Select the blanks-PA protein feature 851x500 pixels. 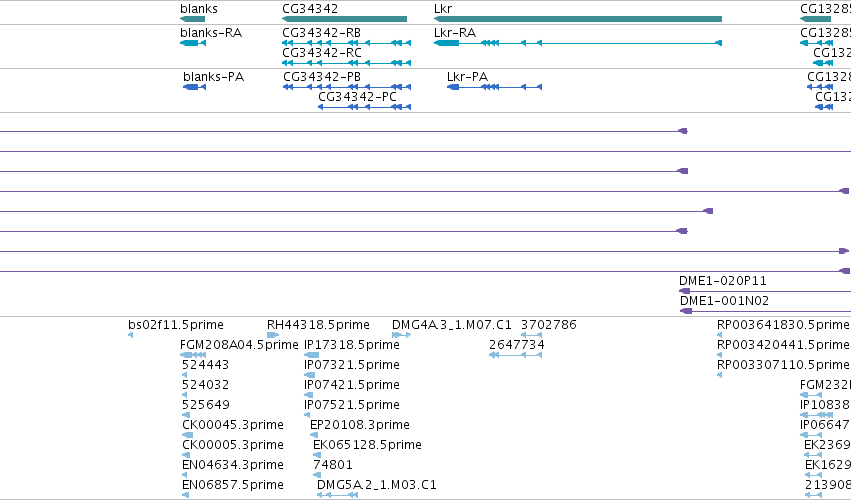(194, 87)
